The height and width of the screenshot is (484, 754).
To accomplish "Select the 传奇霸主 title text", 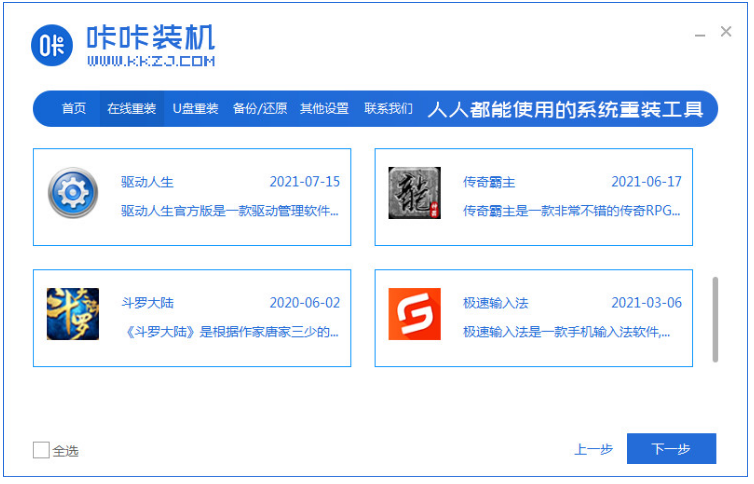I will point(489,183).
